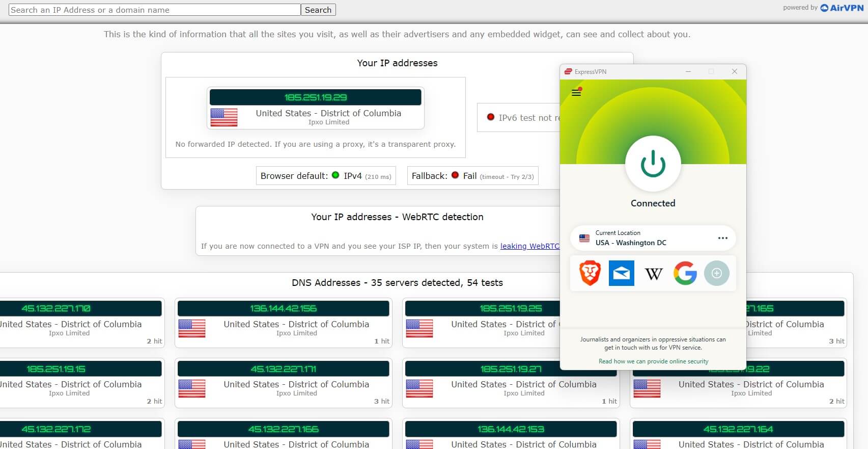Add a new shortcut with plus icon

[716, 273]
